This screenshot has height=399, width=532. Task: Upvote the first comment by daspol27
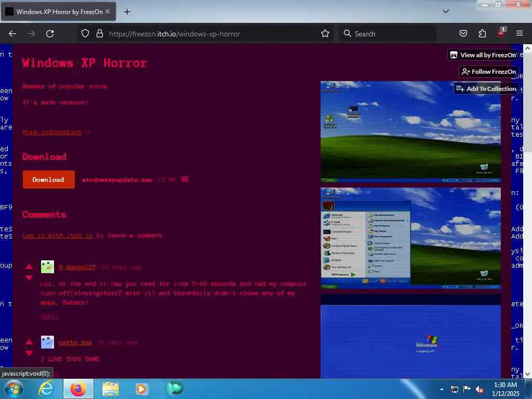29,267
